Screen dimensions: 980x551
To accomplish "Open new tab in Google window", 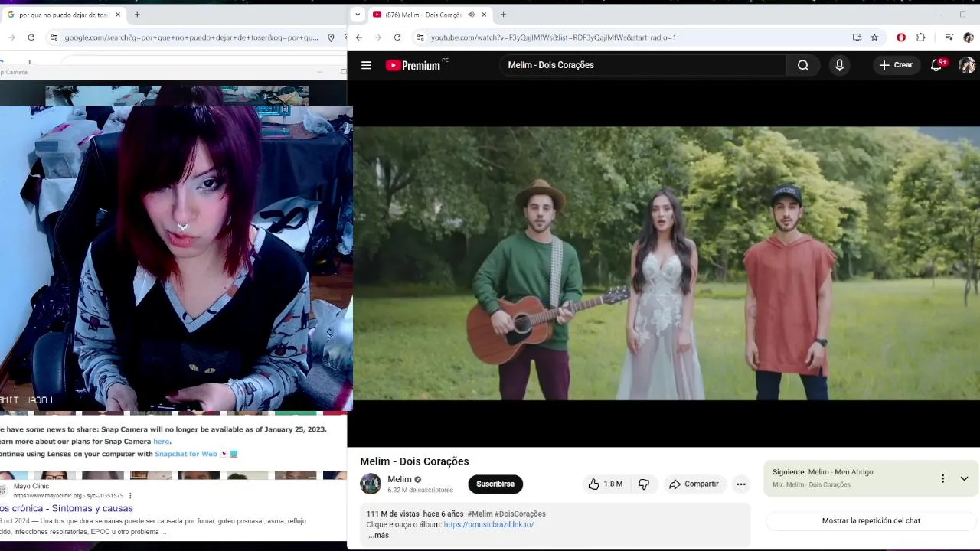I will [137, 15].
